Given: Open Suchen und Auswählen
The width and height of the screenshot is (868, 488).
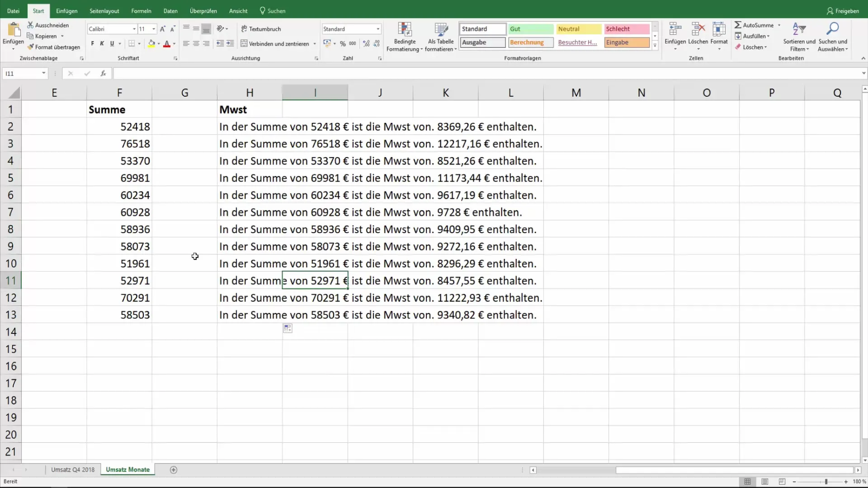Looking at the screenshot, I should pyautogui.click(x=833, y=37).
